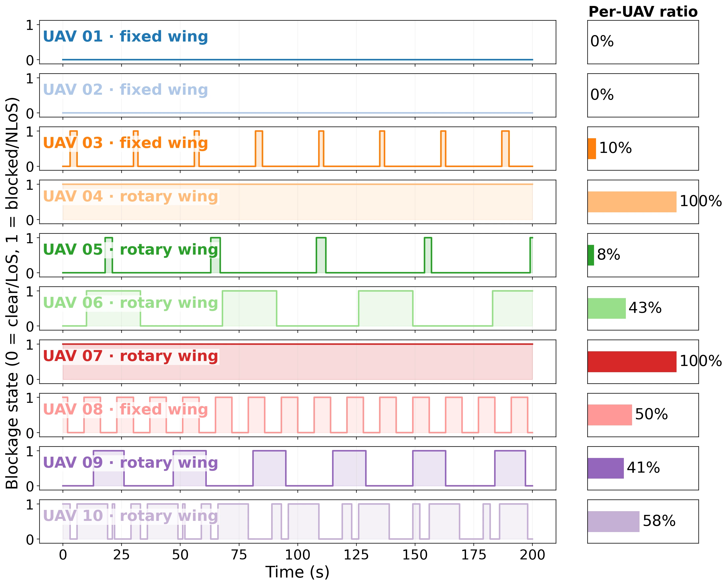Screen dimensions: 728x586
Task: Click the lavender 58% ratio bar
Action: (x=613, y=522)
